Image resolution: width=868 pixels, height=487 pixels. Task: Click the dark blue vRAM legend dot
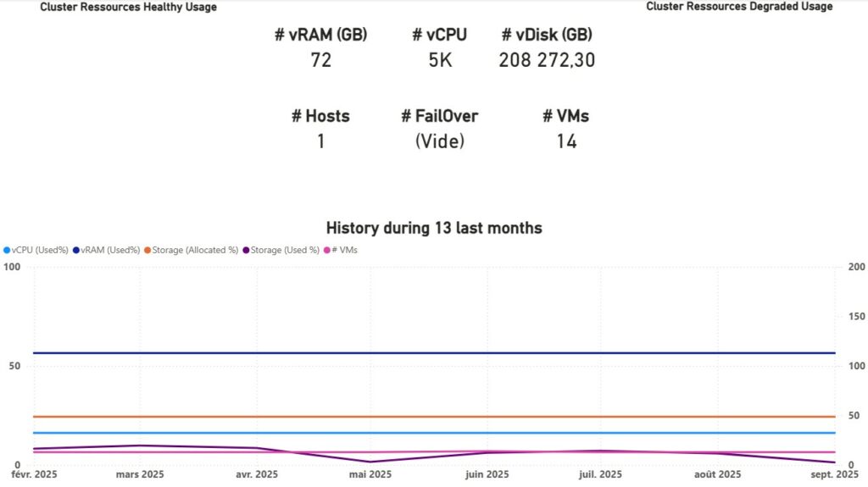(77, 251)
